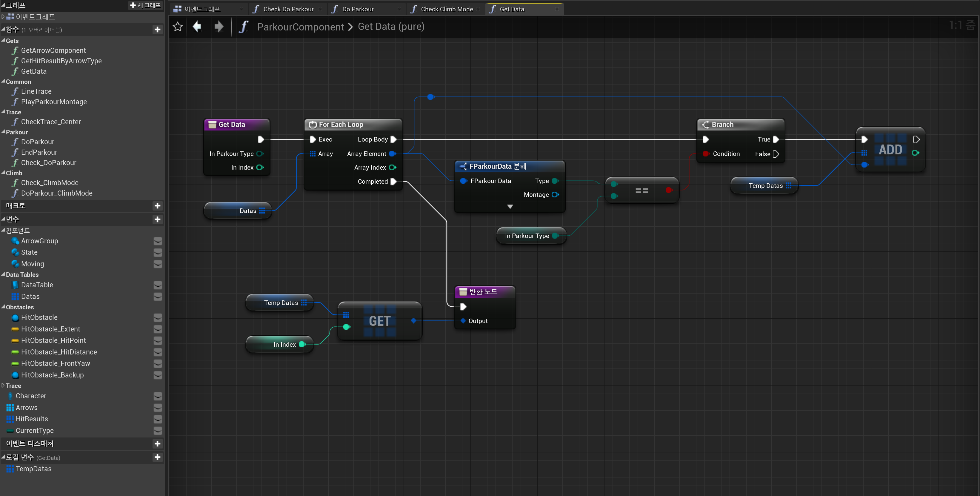This screenshot has height=496, width=980.
Task: Add a new macro with plus button
Action: [158, 205]
